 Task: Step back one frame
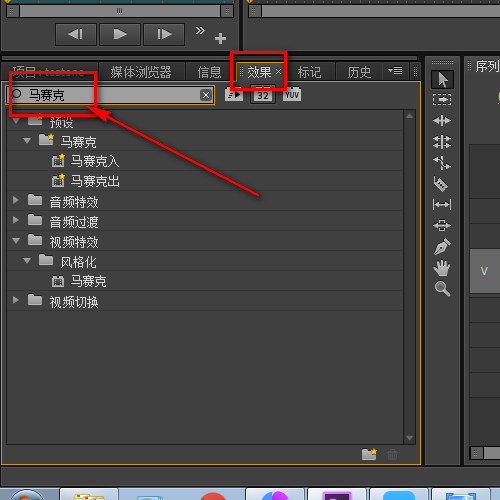click(76, 34)
